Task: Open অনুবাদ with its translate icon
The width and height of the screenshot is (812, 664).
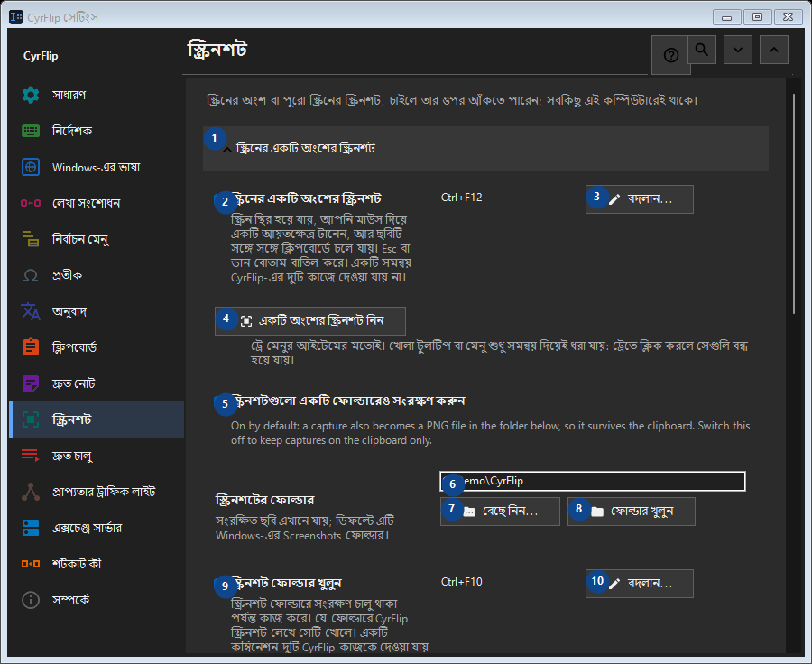Action: coord(31,311)
